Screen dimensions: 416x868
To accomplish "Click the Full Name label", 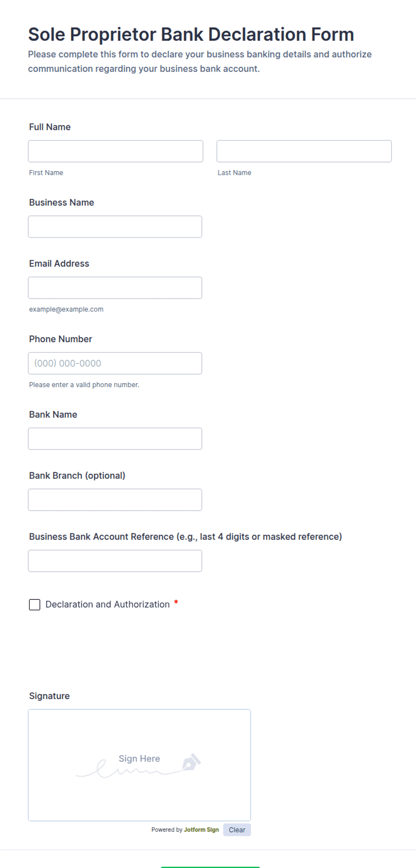I will [x=50, y=127].
